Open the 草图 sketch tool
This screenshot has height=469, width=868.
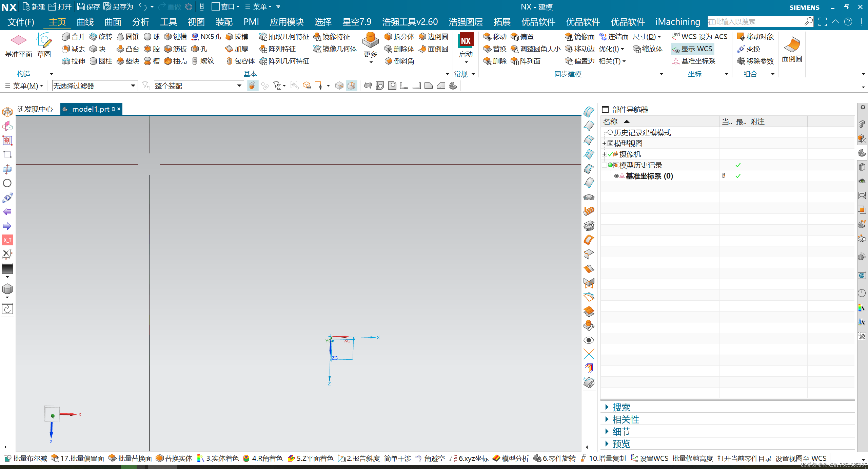(44, 45)
